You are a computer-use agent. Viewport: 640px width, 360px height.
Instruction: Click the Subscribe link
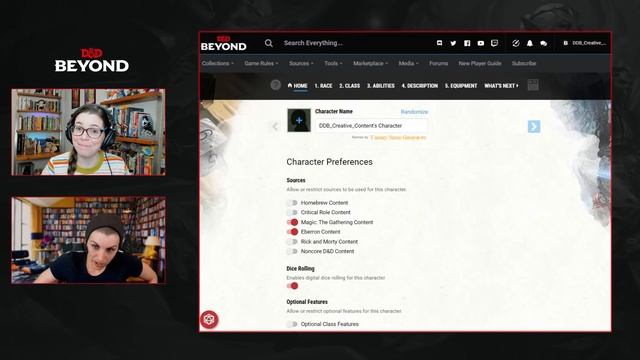pyautogui.click(x=524, y=63)
